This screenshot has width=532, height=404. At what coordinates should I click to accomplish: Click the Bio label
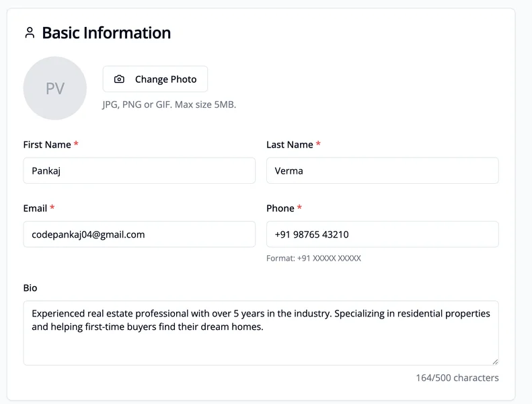(30, 288)
